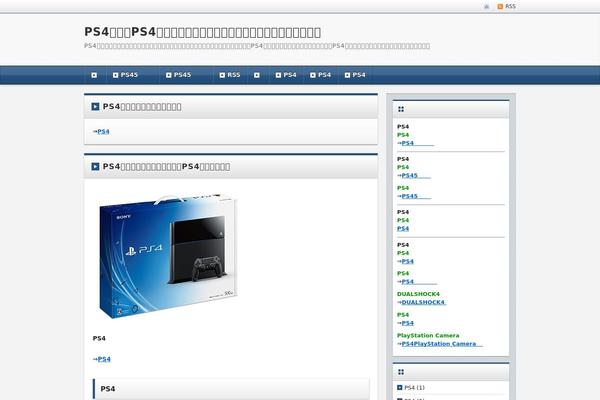This screenshot has height=400, width=600.
Task: Click the home icon beside RSS
Action: click(x=487, y=6)
